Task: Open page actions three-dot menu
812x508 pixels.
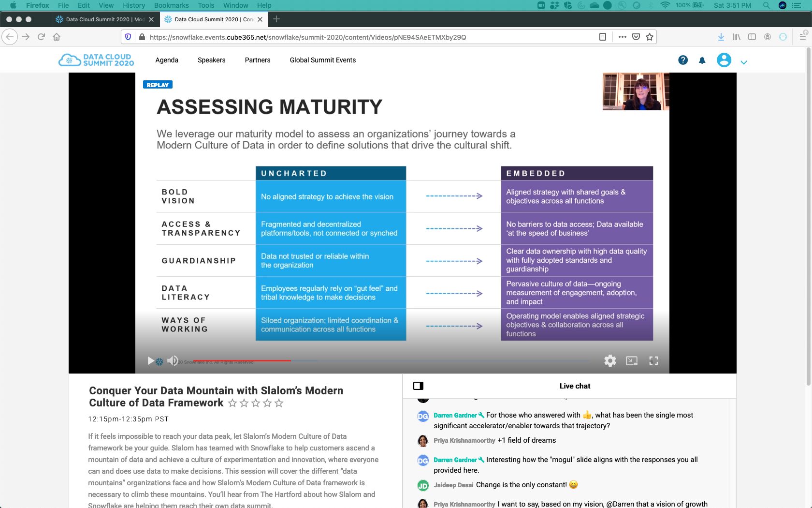Action: 623,37
